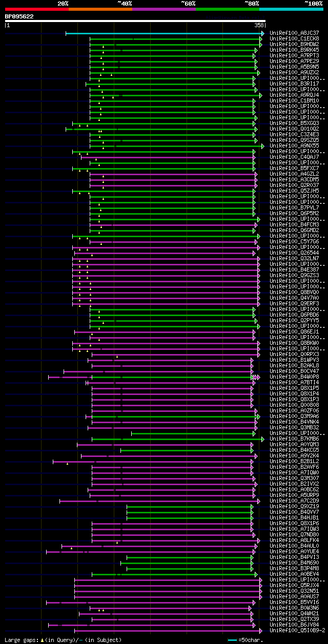
Task: Select the label UniRef100_B1WPV3
Action: point(294,360)
